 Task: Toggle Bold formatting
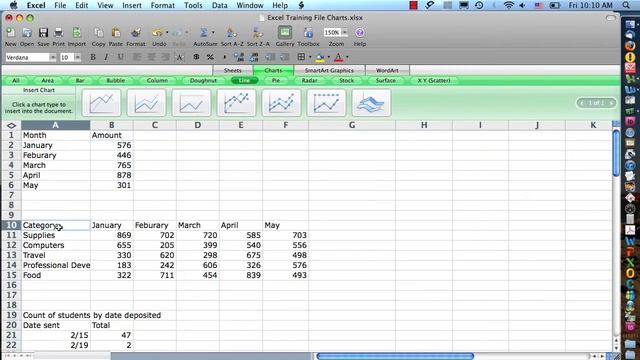click(93, 57)
